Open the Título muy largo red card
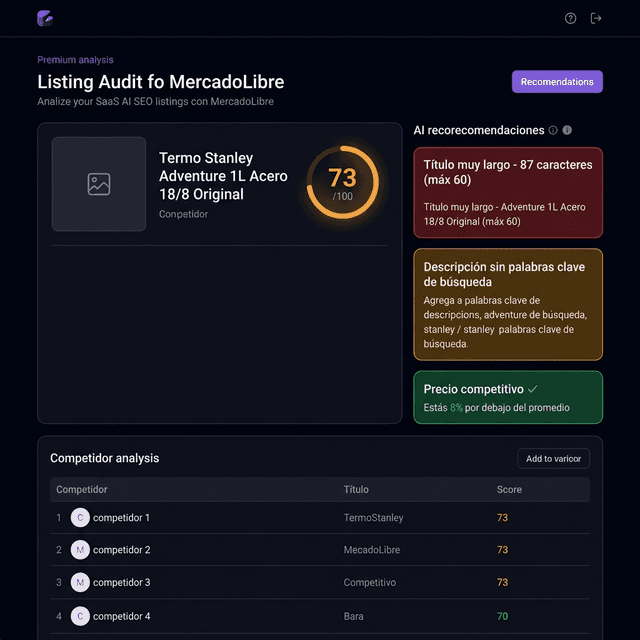 coord(508,193)
